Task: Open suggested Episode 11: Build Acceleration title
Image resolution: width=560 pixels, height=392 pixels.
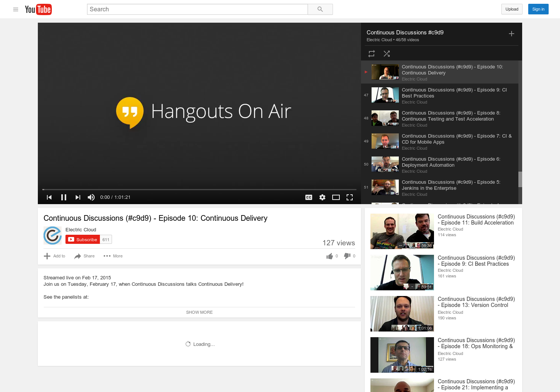Action: (x=476, y=220)
